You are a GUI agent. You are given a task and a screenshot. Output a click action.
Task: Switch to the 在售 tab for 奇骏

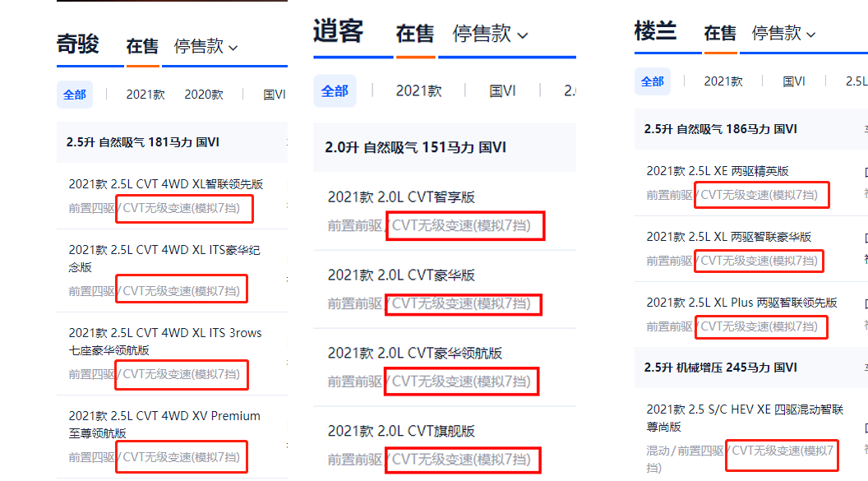[142, 47]
